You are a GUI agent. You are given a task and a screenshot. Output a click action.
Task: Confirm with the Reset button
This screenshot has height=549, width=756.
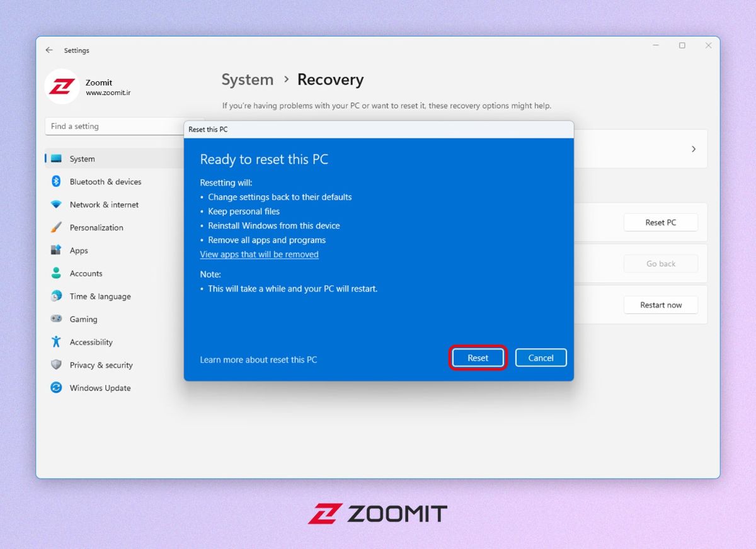point(478,358)
